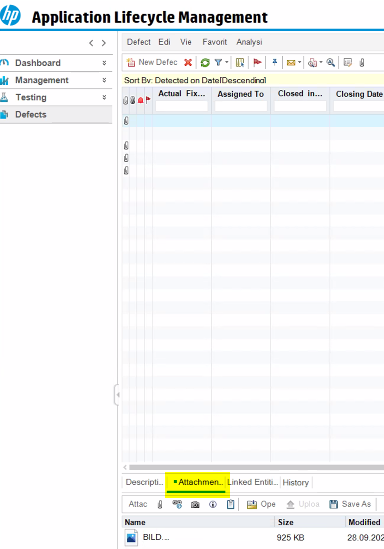Open the View menu
Viewport: 384px width, 549px height.
tap(186, 42)
